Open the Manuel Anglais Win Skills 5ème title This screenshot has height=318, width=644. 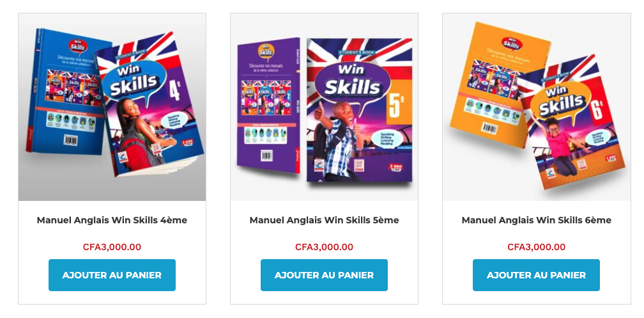click(324, 220)
